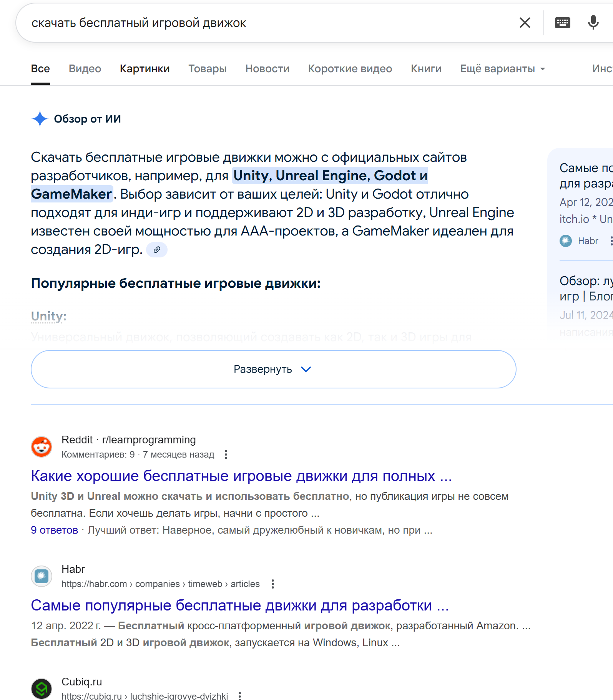Expand the Ещё варианты dropdown
Image resolution: width=613 pixels, height=700 pixels.
(503, 69)
